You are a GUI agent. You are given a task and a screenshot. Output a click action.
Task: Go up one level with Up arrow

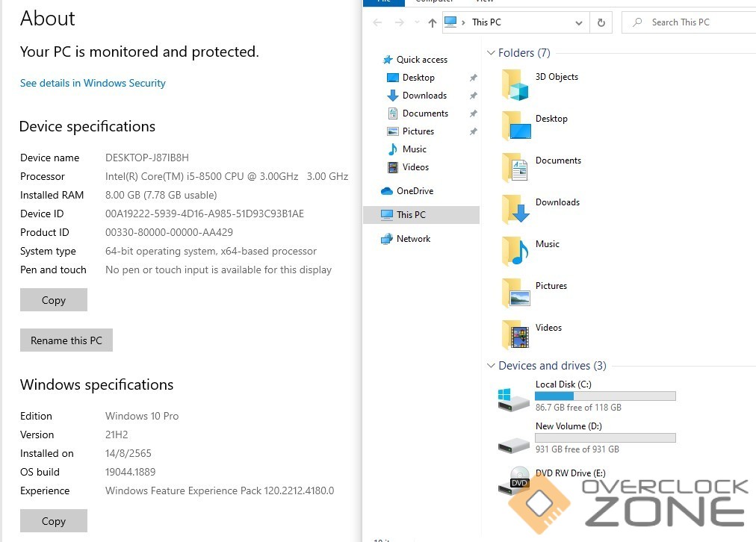(x=432, y=22)
